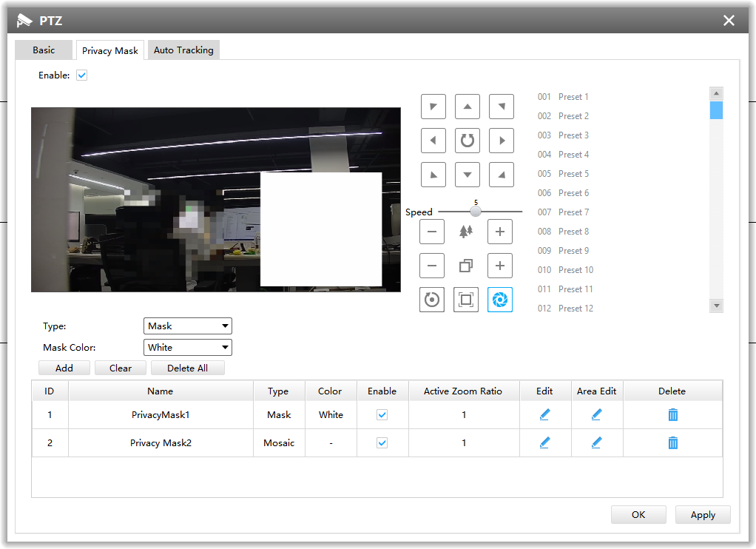The width and height of the screenshot is (756, 549).
Task: Move camera diagonally to bottom-right
Action: pyautogui.click(x=502, y=175)
